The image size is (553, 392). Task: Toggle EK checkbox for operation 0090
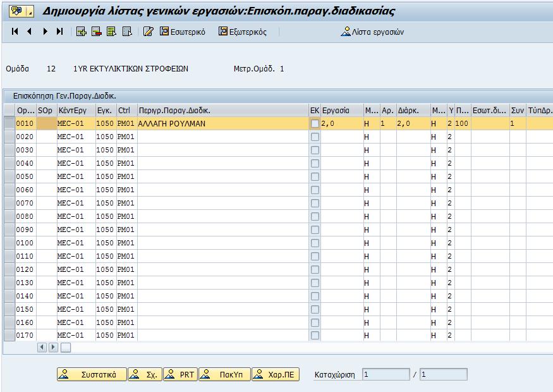(315, 230)
